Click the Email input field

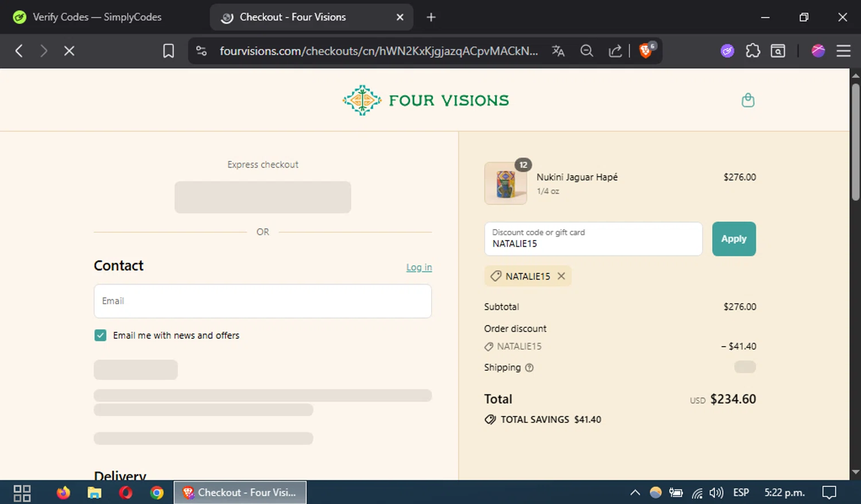pyautogui.click(x=263, y=301)
